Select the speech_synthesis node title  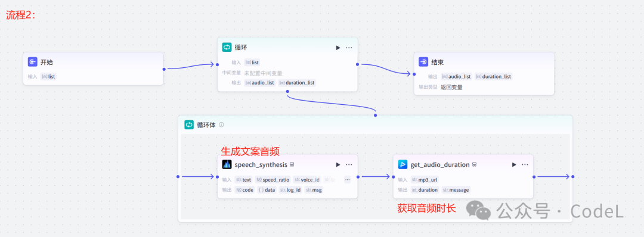tap(261, 165)
